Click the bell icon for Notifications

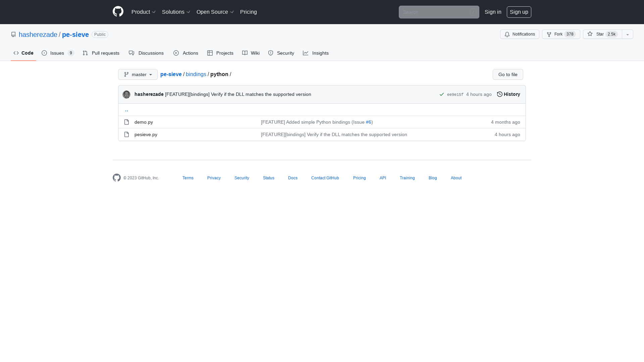click(507, 34)
